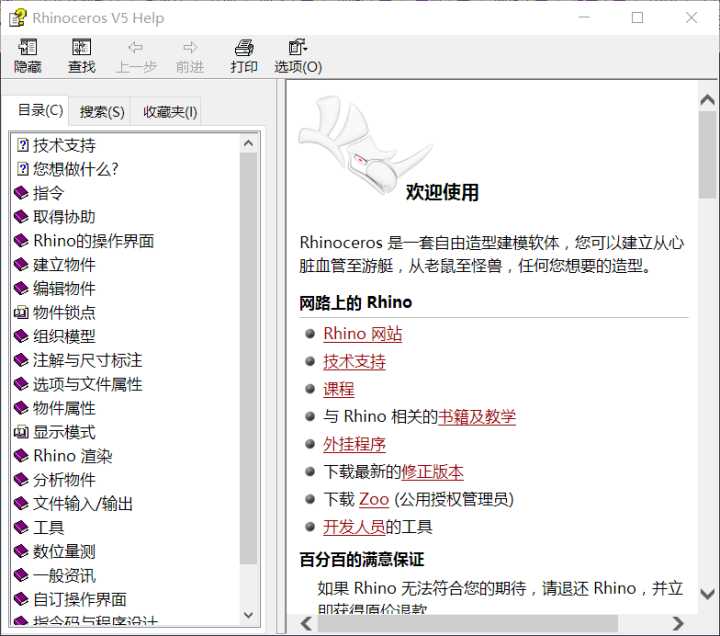Select the 指令 topic in contents tree
720x636 pixels.
point(48,193)
